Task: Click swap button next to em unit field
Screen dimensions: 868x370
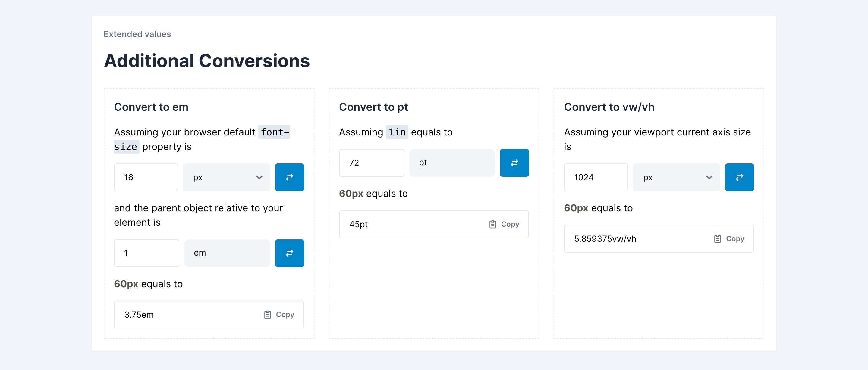Action: (289, 253)
